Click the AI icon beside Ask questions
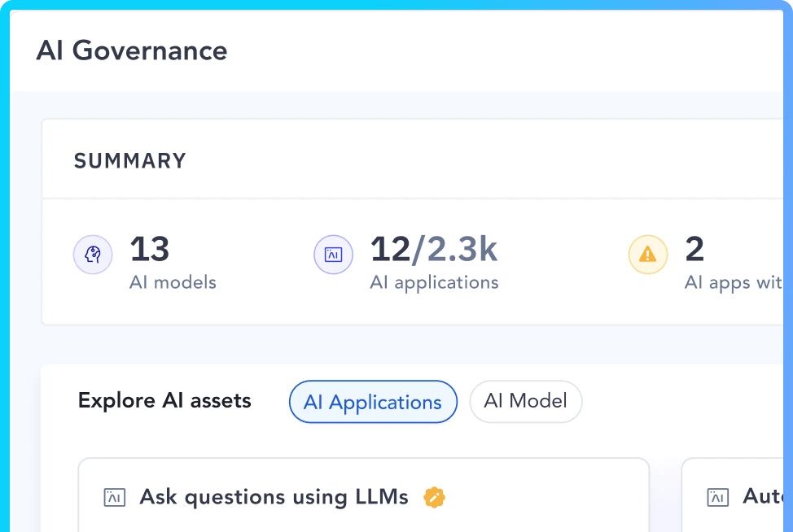This screenshot has width=793, height=532. pyautogui.click(x=115, y=498)
